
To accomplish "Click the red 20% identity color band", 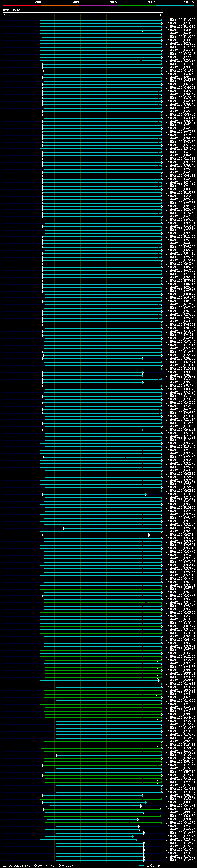I will (x=22, y=6).
